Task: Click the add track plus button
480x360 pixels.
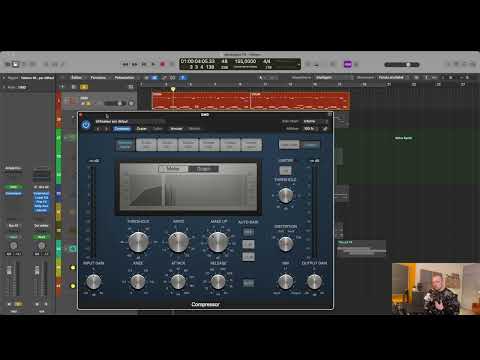Action: coord(62,87)
